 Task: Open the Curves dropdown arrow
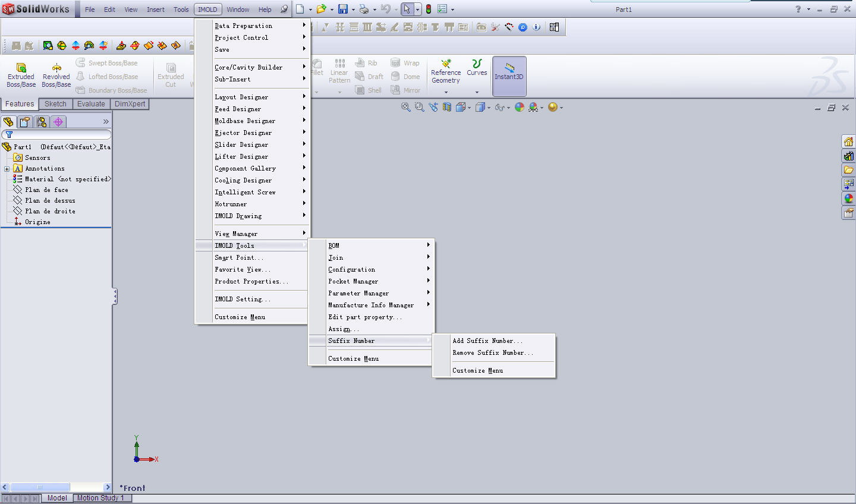pos(477,92)
